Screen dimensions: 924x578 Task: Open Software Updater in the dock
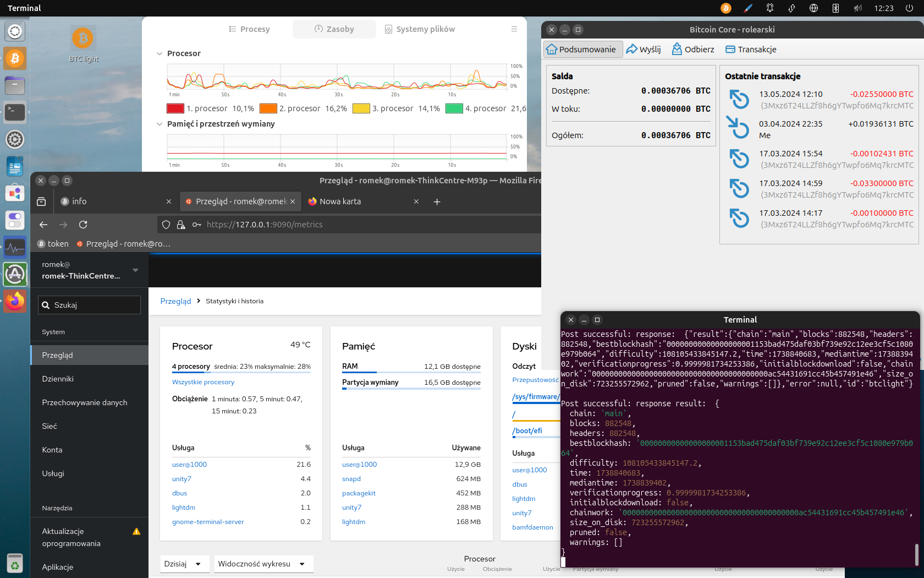point(15,274)
